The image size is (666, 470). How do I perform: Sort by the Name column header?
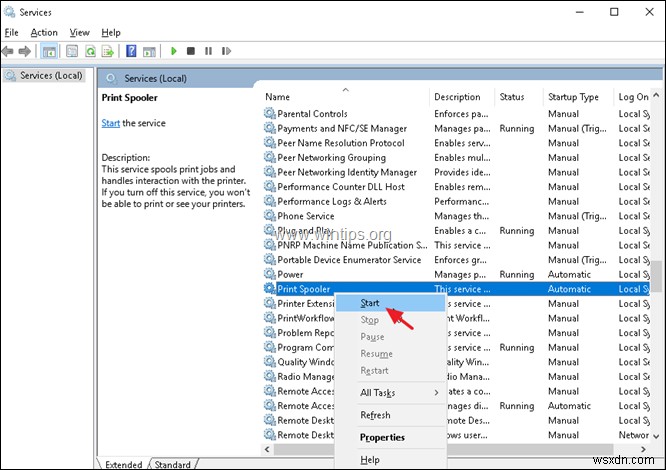tap(345, 97)
